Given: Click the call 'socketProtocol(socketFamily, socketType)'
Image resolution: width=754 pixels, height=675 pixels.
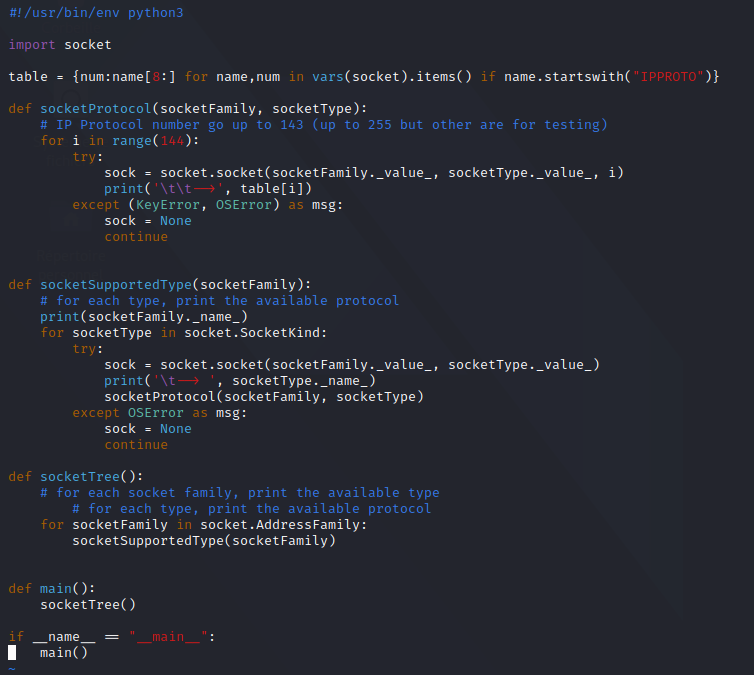Looking at the screenshot, I should pyautogui.click(x=264, y=397).
